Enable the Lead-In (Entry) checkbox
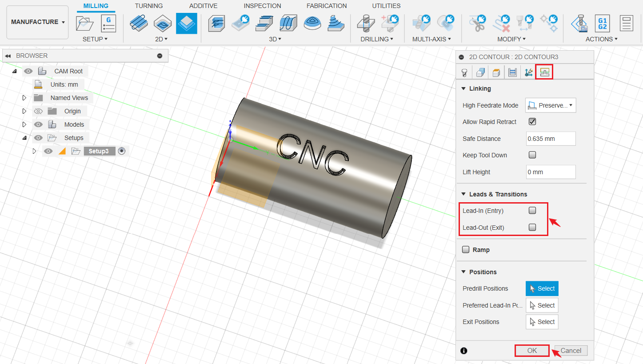643x364 pixels. tap(532, 210)
